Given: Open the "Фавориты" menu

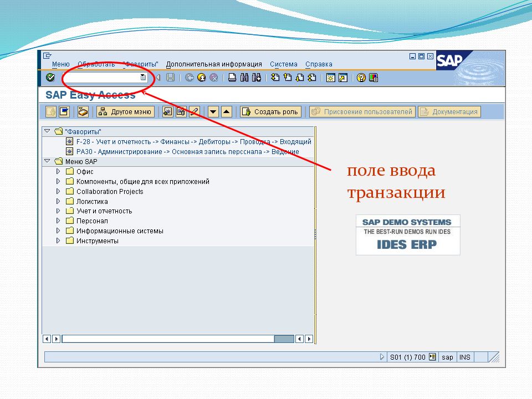Looking at the screenshot, I should (140, 64).
